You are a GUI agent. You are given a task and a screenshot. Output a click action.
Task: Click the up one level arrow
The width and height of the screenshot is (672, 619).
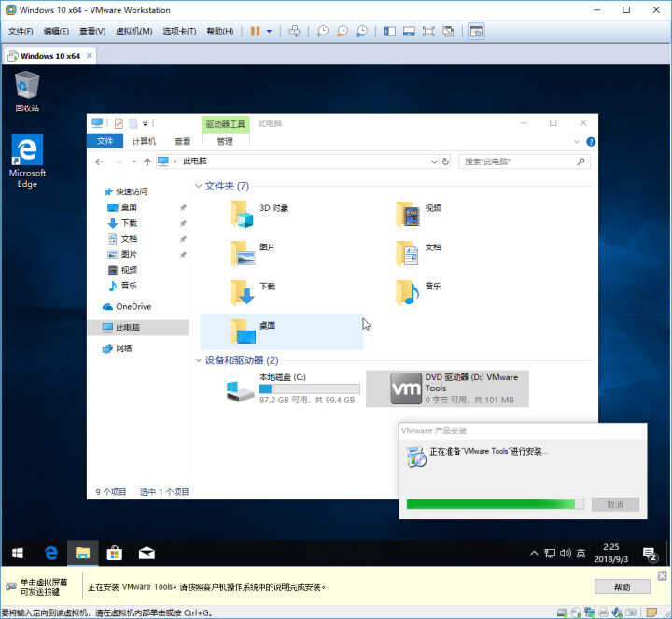tap(147, 162)
